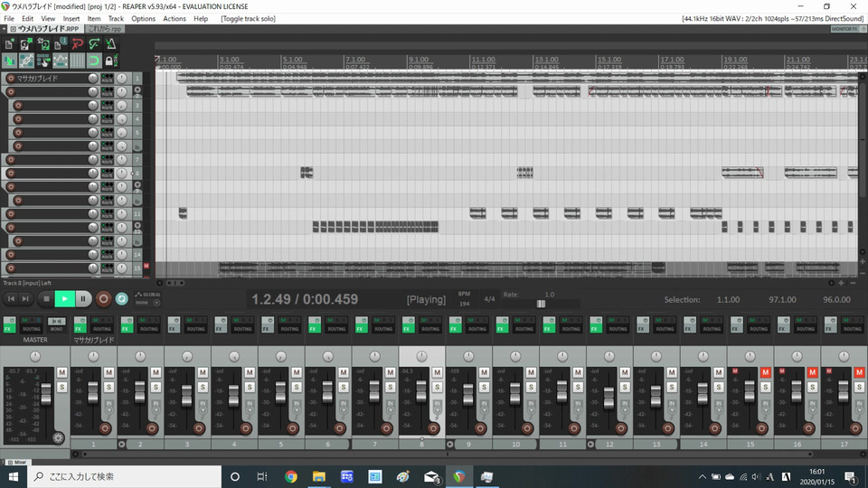Click the folder icon on track 10
Image resolution: width=868 pixels, height=488 pixels.
[x=137, y=201]
